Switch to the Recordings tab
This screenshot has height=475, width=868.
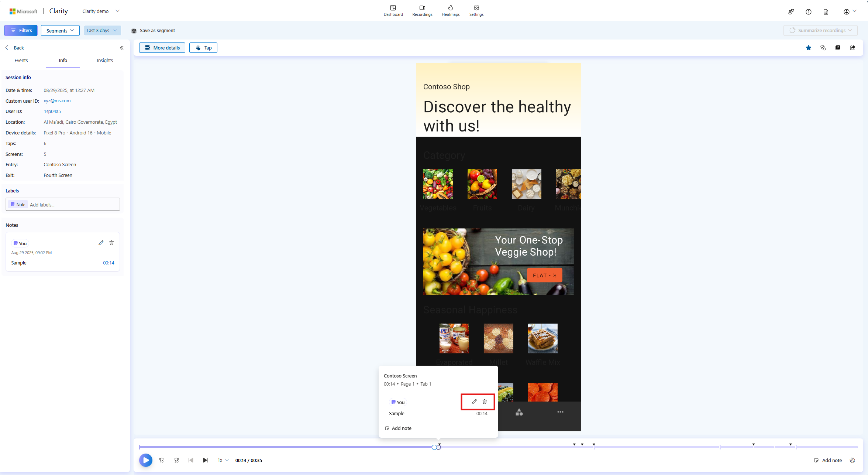[x=422, y=11]
